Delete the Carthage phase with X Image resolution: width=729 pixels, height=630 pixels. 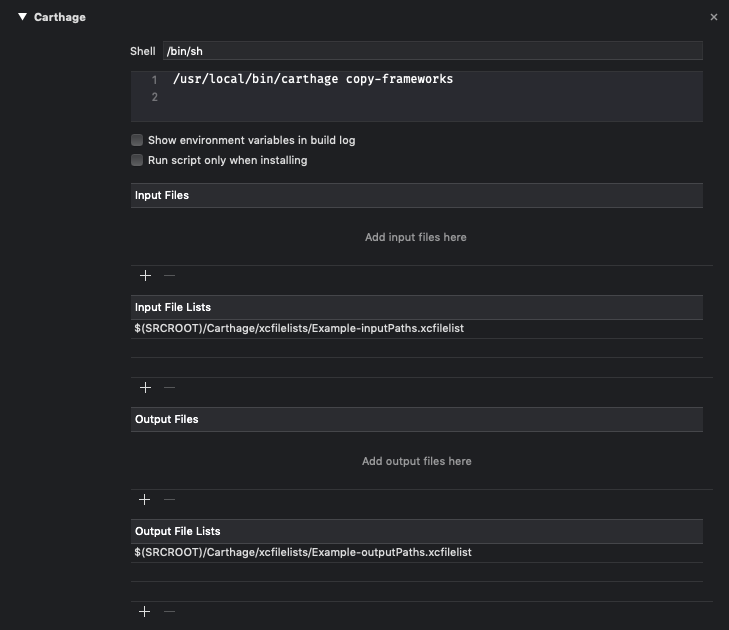pyautogui.click(x=713, y=17)
